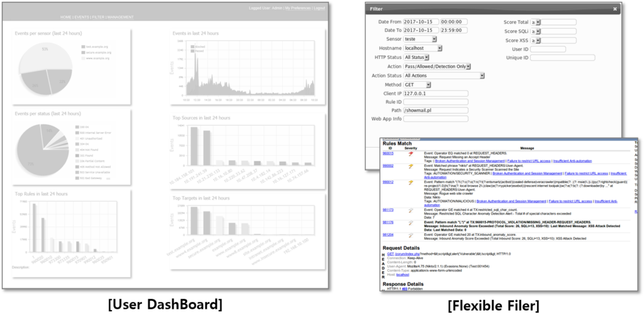
Task: Go to the EVENTS menu item
Action: click(x=82, y=17)
